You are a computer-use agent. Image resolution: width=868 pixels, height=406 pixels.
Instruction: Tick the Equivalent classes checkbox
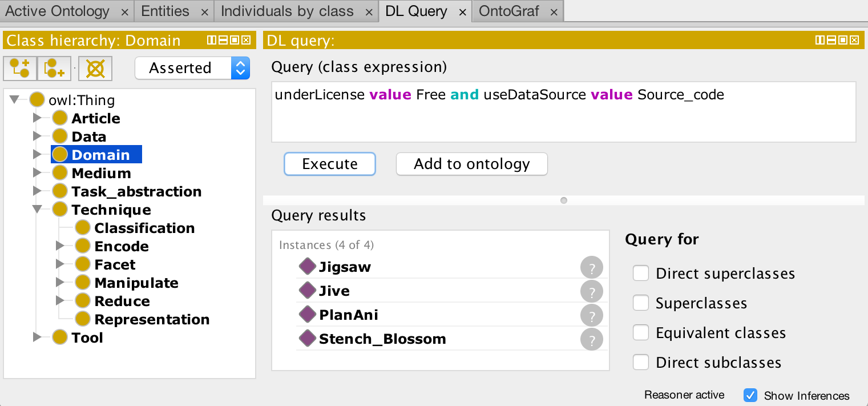pos(641,333)
